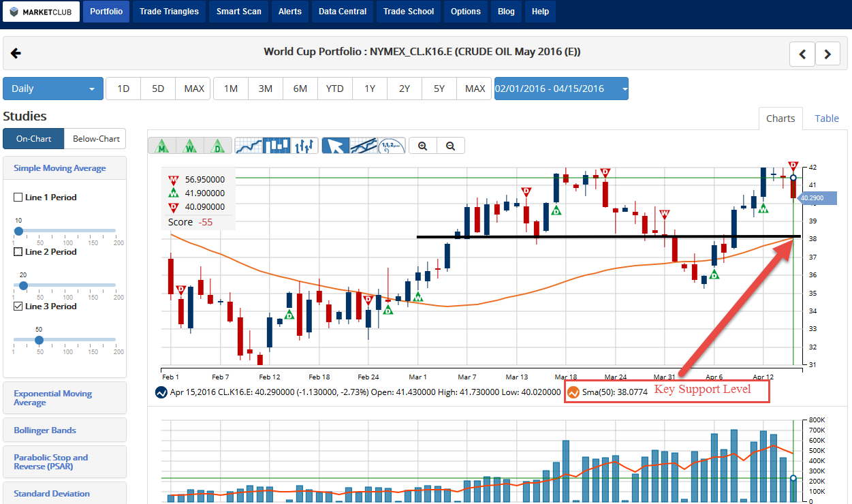Switch to the Table tab
852x504 pixels.
(x=827, y=119)
